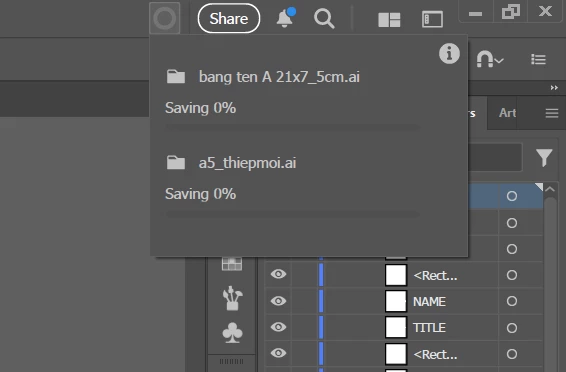Open the panel hamburger menu
Viewport: 566px width, 372px height.
point(552,113)
